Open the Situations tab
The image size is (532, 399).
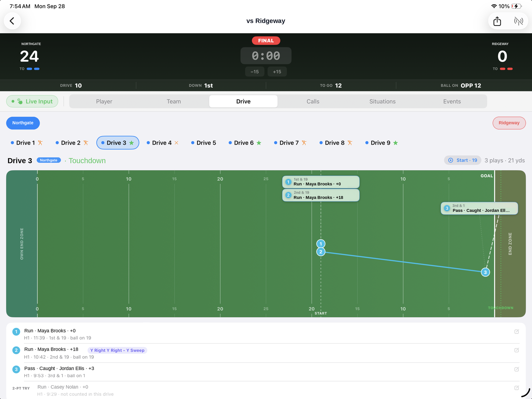point(382,101)
